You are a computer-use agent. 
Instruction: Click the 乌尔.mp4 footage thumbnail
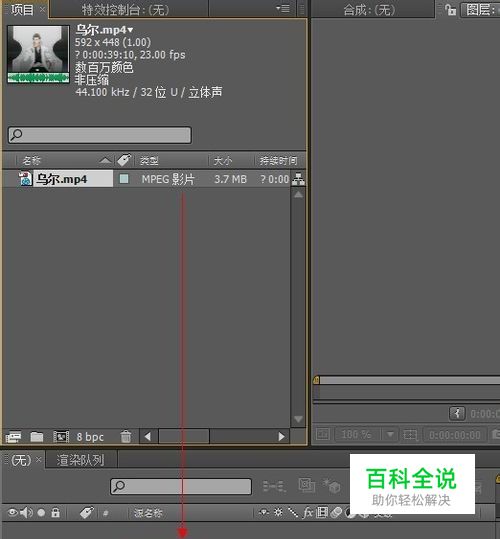pyautogui.click(x=38, y=55)
